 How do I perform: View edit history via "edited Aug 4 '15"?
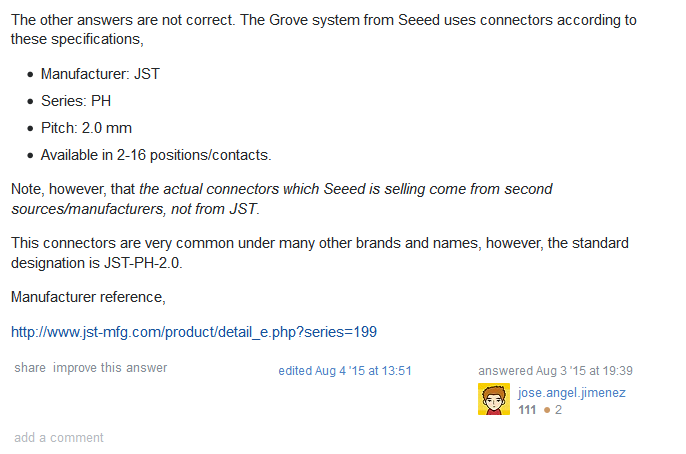pyautogui.click(x=345, y=370)
